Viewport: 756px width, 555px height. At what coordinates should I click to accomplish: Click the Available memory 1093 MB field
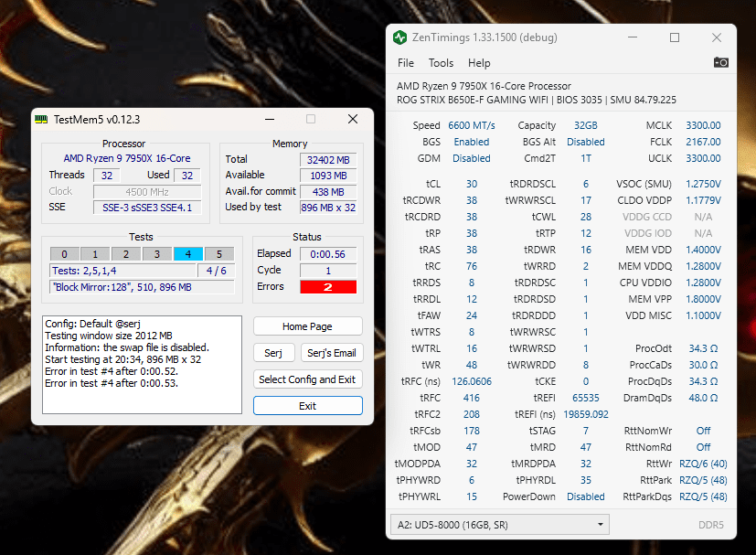point(328,176)
